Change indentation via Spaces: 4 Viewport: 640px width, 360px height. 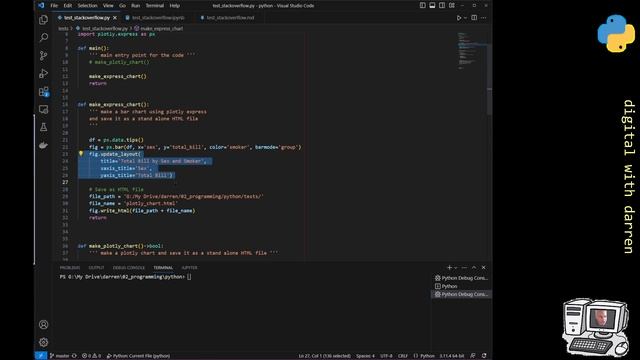click(365, 356)
